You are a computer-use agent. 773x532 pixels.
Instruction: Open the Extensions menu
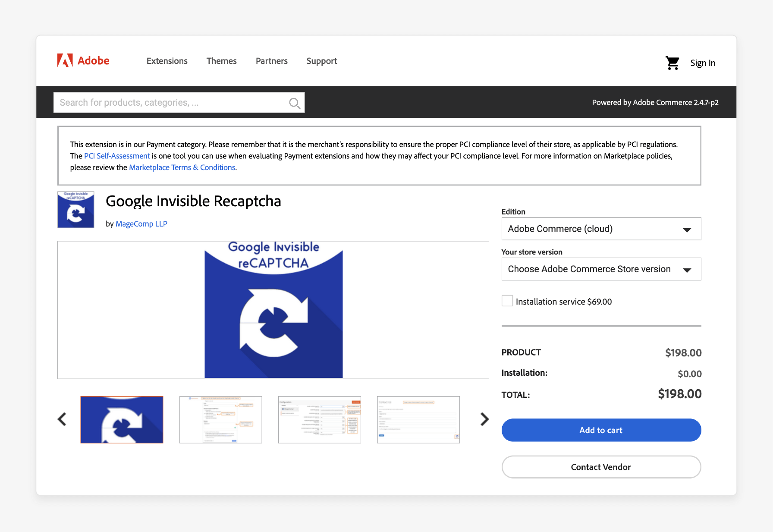point(167,61)
